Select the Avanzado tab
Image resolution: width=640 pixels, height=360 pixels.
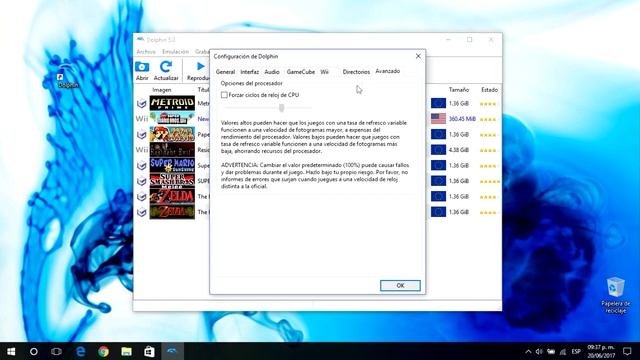(388, 71)
